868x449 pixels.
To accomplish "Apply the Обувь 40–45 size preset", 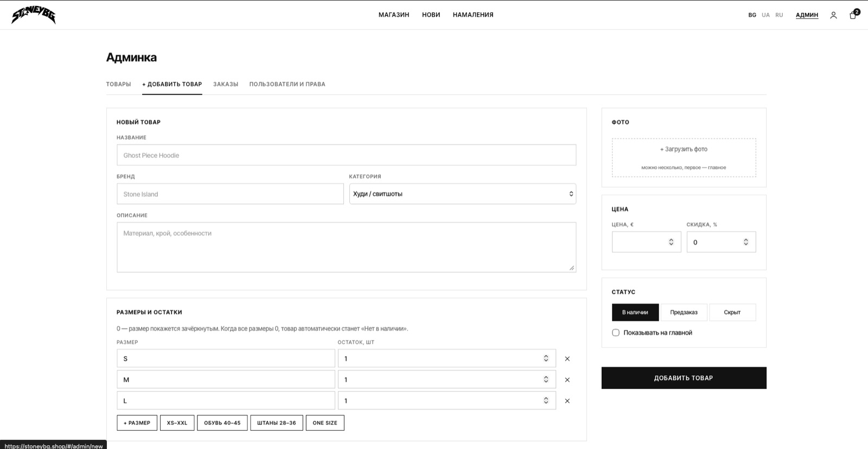I will (222, 423).
